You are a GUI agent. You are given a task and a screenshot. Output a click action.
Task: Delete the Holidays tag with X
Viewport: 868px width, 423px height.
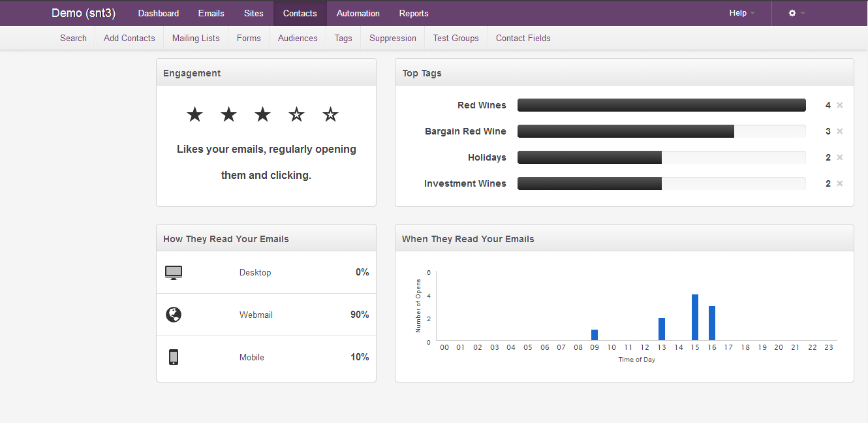click(840, 157)
